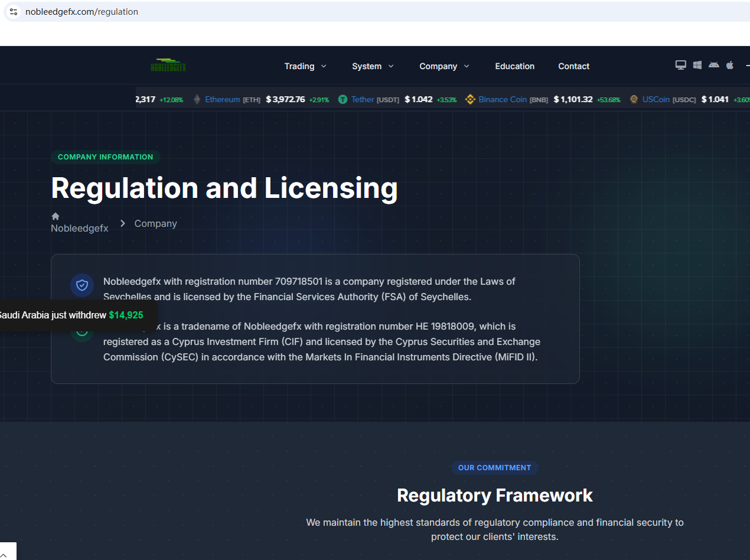Open the Contact menu item

coord(573,66)
